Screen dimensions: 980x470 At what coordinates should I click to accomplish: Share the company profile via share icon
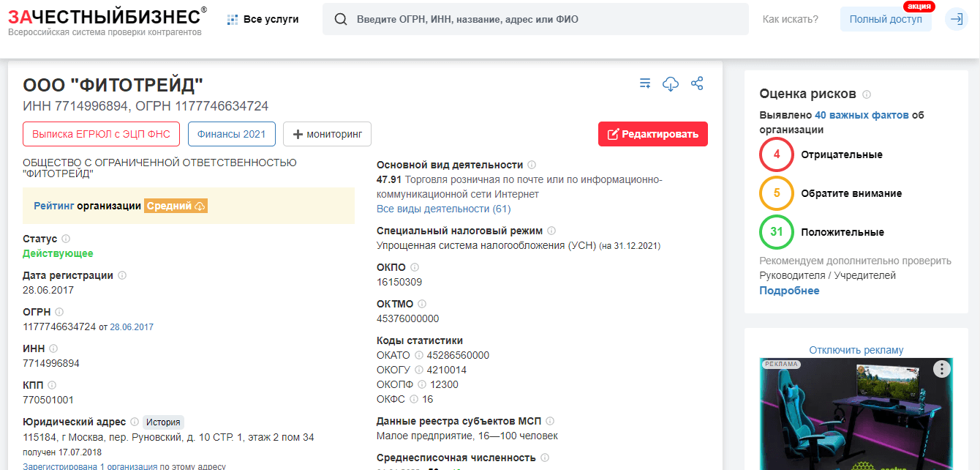point(697,83)
